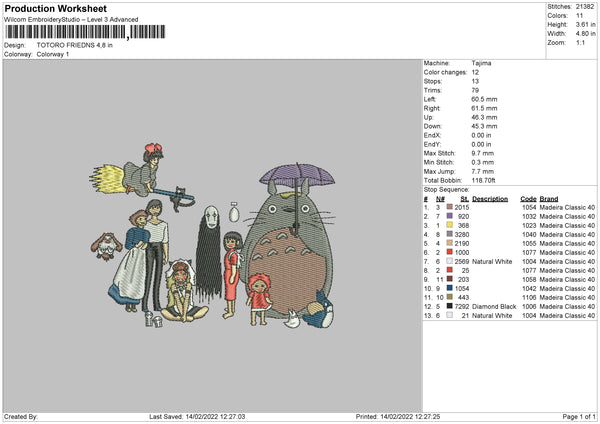The height and width of the screenshot is (424, 600).
Task: Click the Height value 3.61 in
Action: tap(585, 24)
